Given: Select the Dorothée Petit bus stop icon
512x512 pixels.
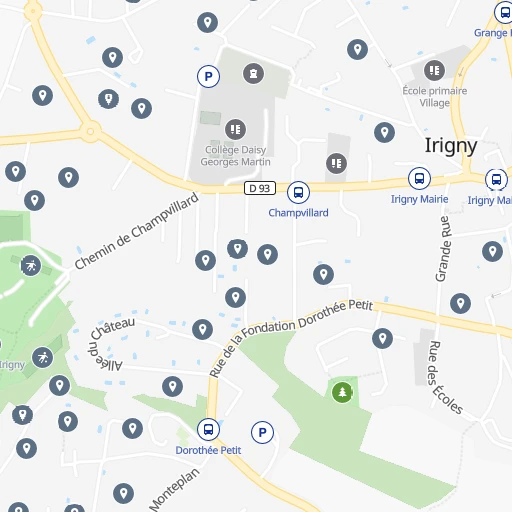Looking at the screenshot, I should [208, 429].
